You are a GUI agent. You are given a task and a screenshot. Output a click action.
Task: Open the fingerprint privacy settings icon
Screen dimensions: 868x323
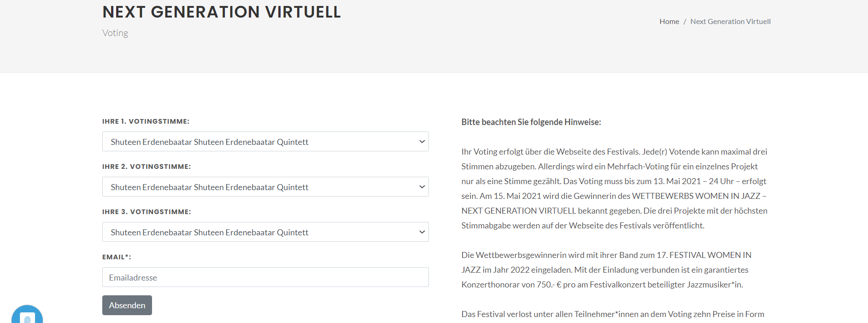click(x=27, y=317)
